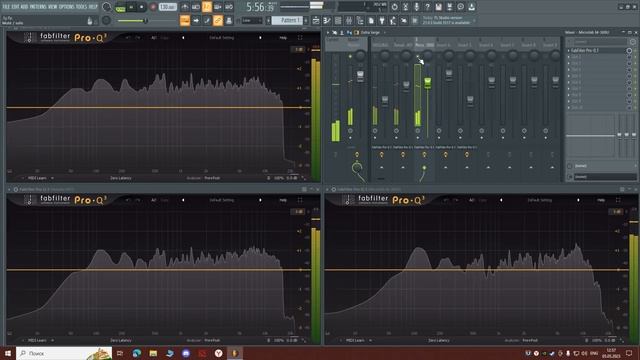Viewport: 640px width, 360px height.
Task: Click the circular arrow icon in top toolbar
Action: coord(394,7)
